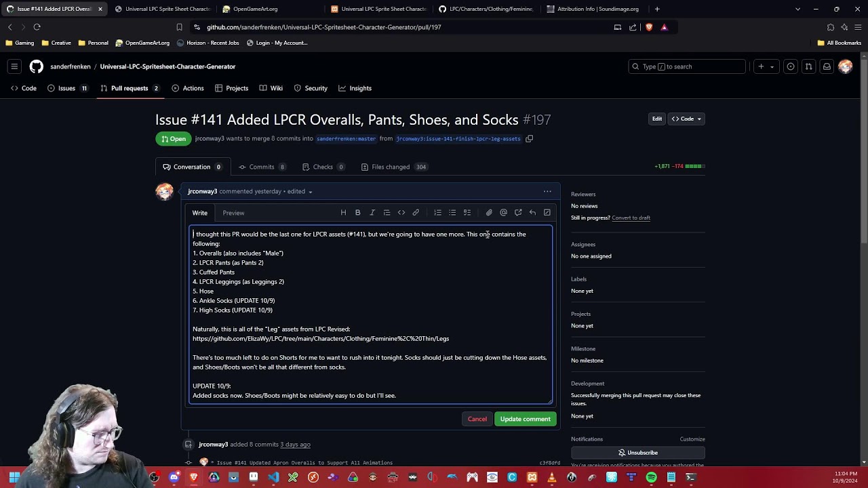Screen dimensions: 868x488
Task: Open the Issues repository tab
Action: 67,88
